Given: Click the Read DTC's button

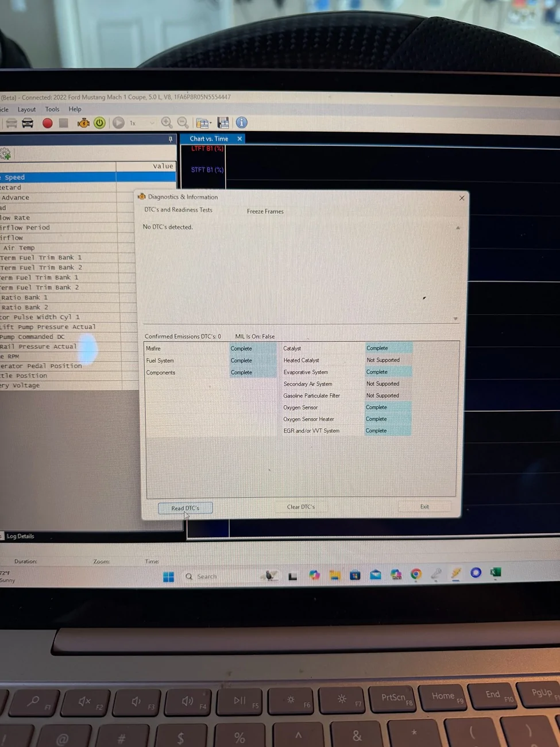Looking at the screenshot, I should (x=185, y=508).
